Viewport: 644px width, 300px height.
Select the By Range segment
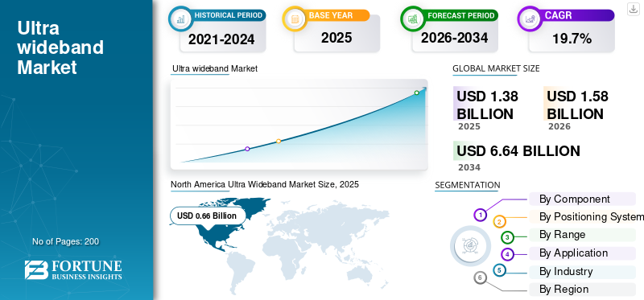pyautogui.click(x=582, y=235)
